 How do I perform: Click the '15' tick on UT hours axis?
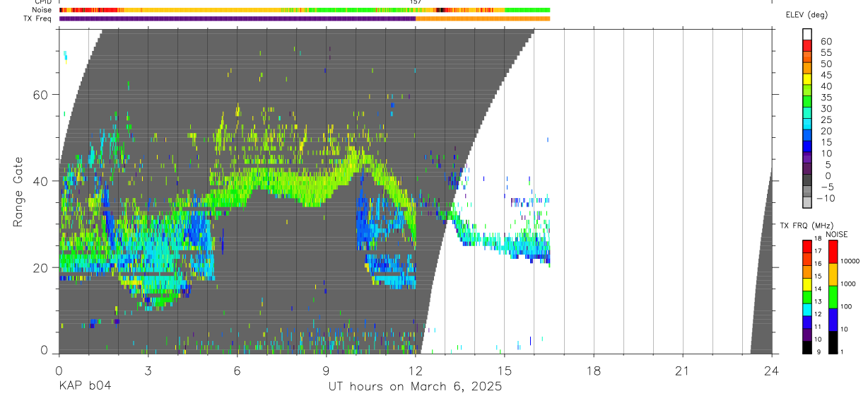[x=505, y=371]
